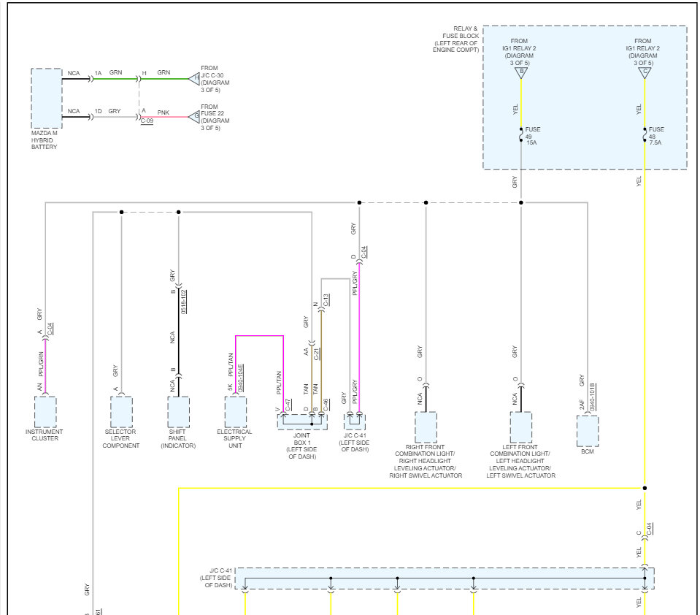The height and width of the screenshot is (615, 700).
Task: Click the Electrical Supply Unit component box
Action: 235,412
